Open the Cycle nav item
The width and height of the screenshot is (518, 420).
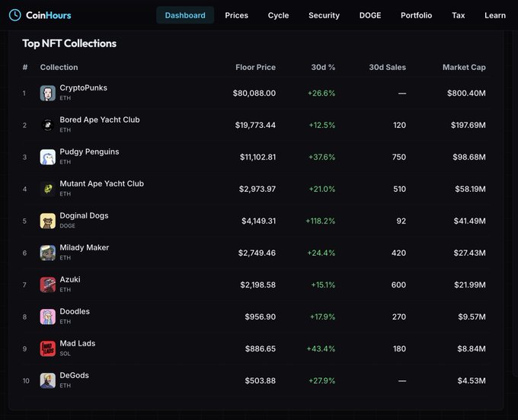click(278, 15)
